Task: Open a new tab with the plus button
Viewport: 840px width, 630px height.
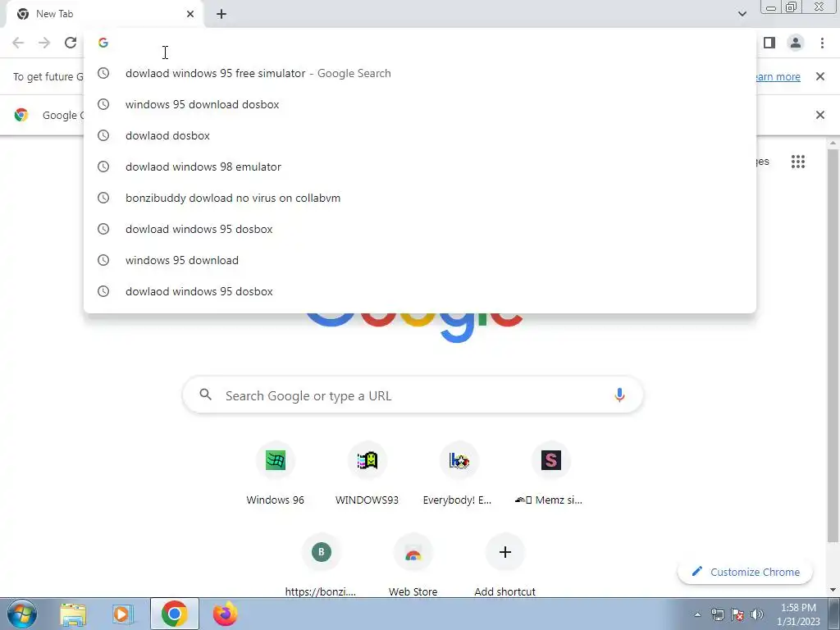Action: 221,14
